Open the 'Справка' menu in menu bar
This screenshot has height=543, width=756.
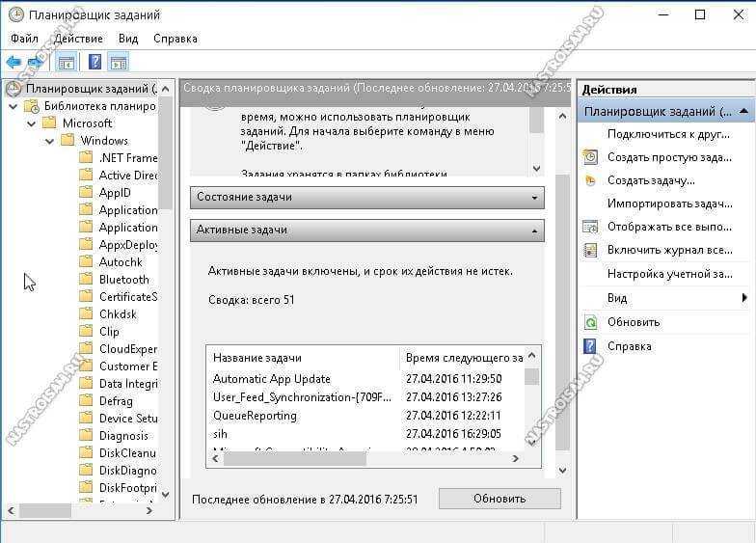click(175, 39)
